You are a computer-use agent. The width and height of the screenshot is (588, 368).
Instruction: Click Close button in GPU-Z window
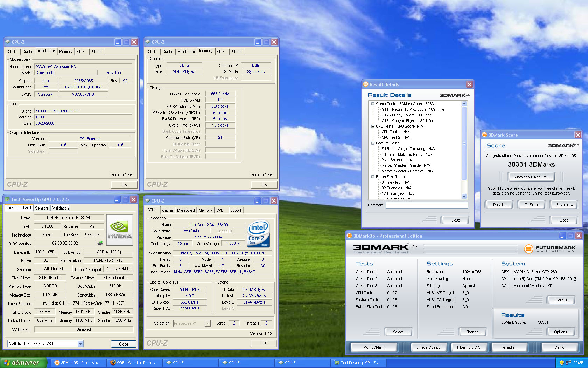click(124, 344)
